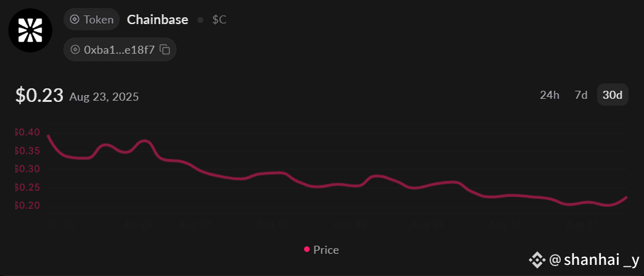Click the @shanhai _y username
The image size is (644, 276).
(x=594, y=259)
